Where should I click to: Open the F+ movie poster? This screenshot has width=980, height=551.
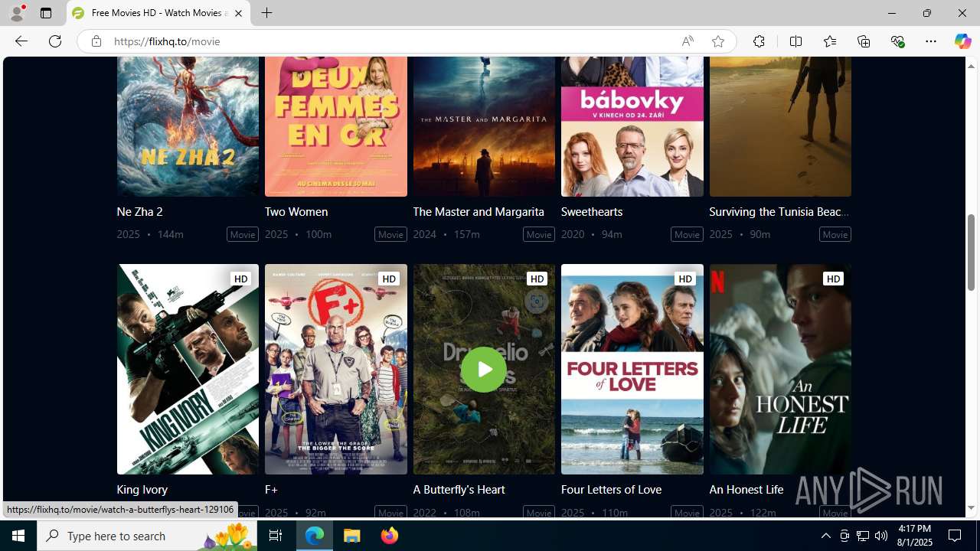(x=336, y=369)
